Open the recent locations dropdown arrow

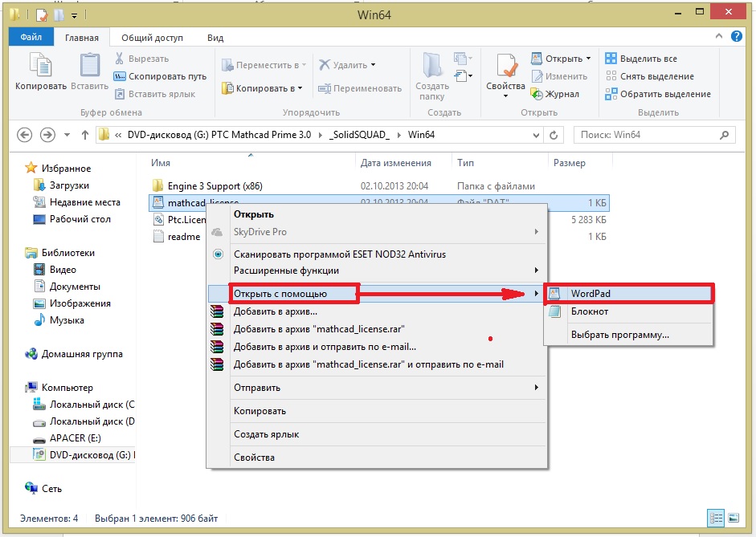[67, 135]
